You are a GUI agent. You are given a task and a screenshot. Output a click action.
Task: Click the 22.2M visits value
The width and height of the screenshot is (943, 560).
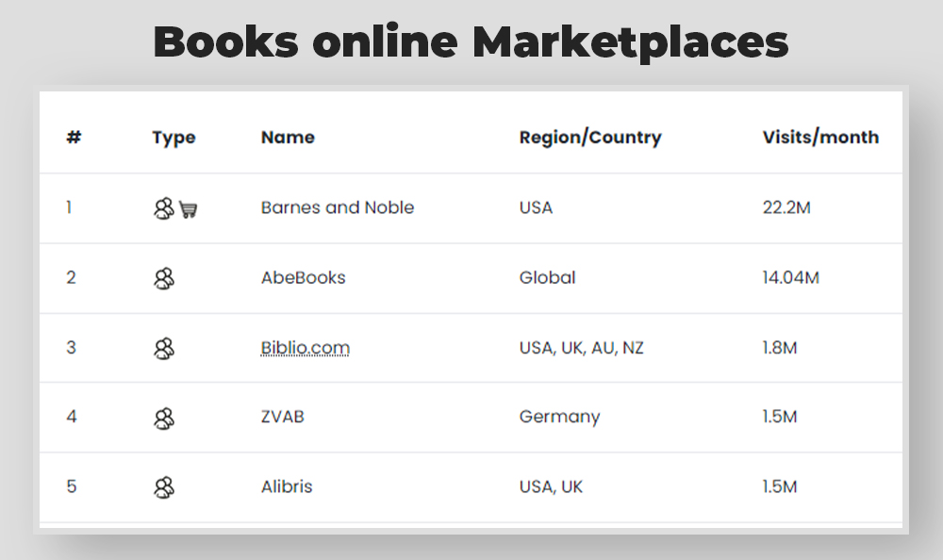coord(786,207)
